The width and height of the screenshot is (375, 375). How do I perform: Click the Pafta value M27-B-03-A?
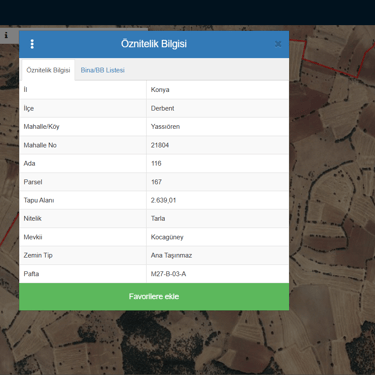tap(168, 274)
